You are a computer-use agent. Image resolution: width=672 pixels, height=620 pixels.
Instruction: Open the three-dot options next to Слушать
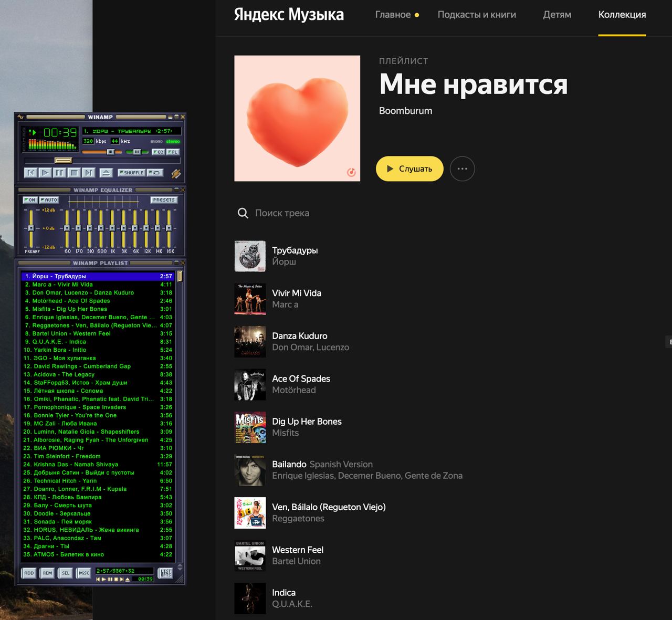(463, 169)
